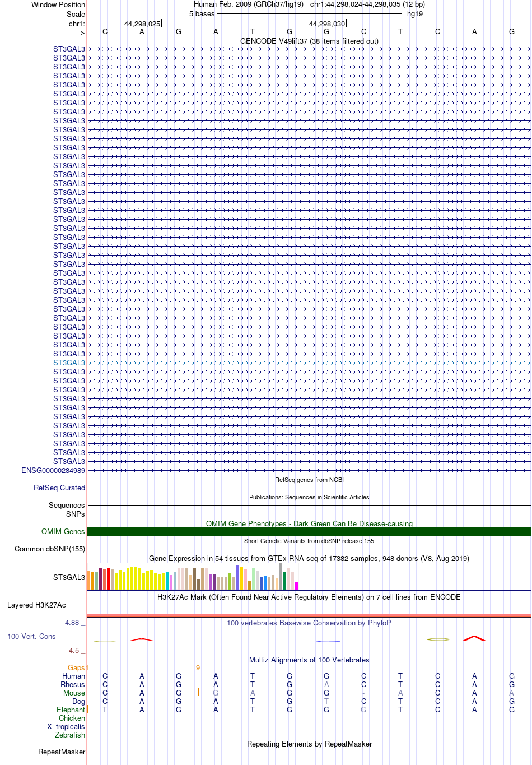Select the Elephant alignment row label

[71, 710]
